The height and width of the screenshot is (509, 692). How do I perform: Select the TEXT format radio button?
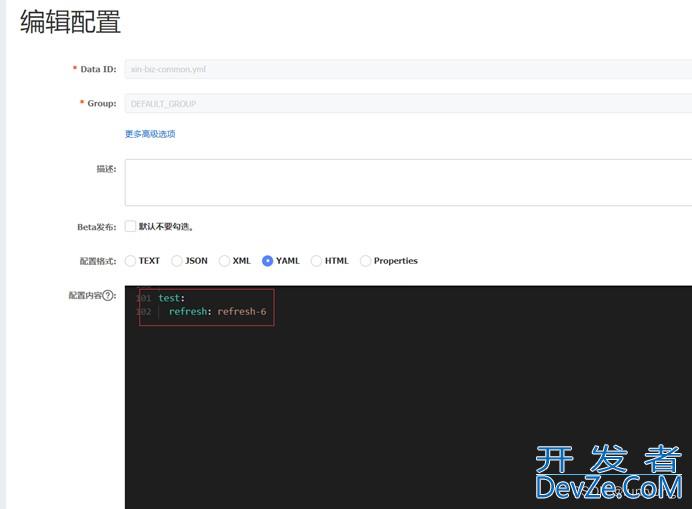pos(131,261)
